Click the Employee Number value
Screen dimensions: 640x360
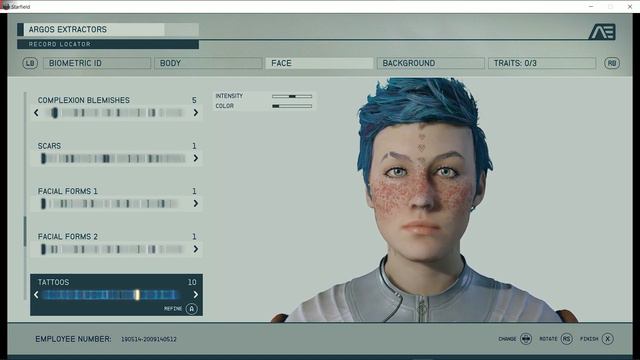point(149,339)
